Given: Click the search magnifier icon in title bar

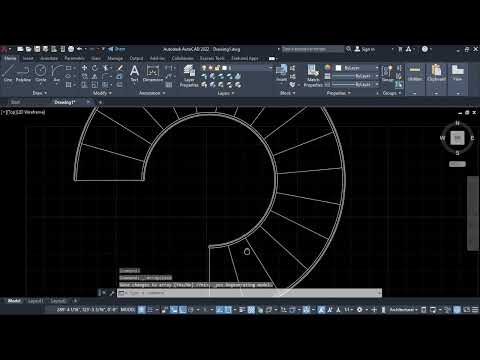Looking at the screenshot, I should [348, 49].
